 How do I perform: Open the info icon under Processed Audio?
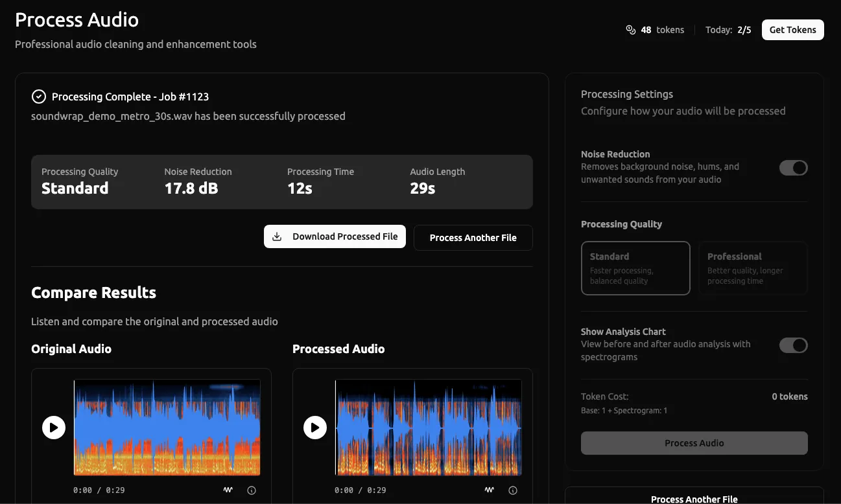(513, 490)
